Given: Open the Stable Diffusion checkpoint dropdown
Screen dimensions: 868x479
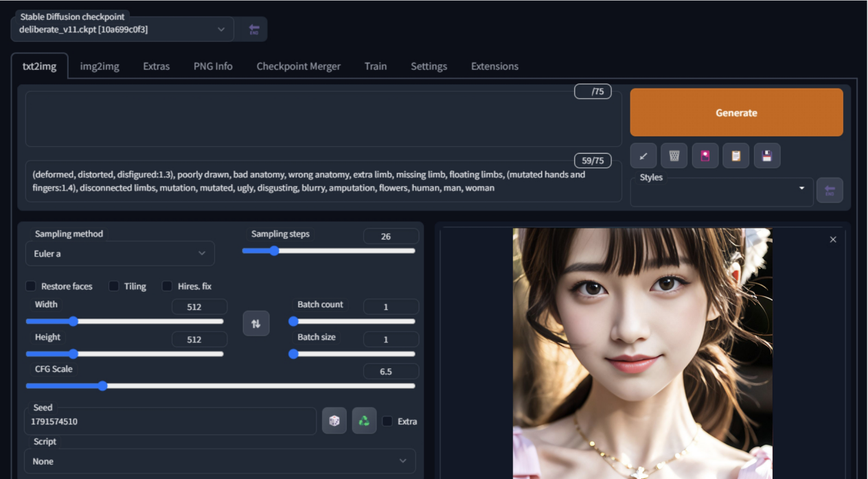Looking at the screenshot, I should click(122, 30).
